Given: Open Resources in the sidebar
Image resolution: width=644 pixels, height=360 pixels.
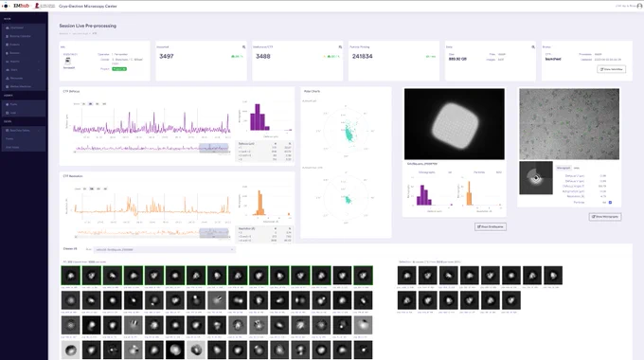Looking at the screenshot, I should 24,78.
